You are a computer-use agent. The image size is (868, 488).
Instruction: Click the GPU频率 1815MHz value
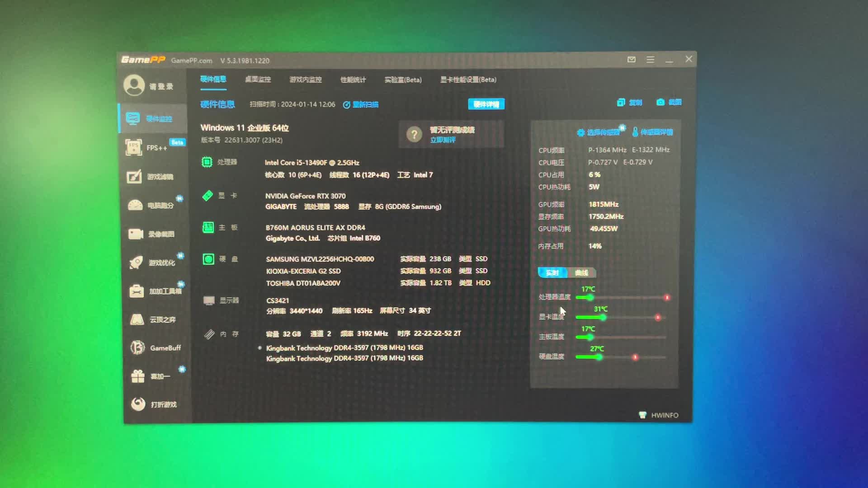point(604,204)
